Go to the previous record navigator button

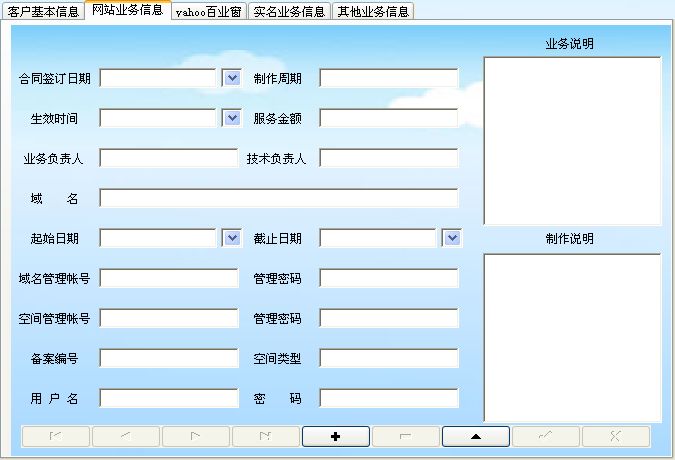click(126, 436)
